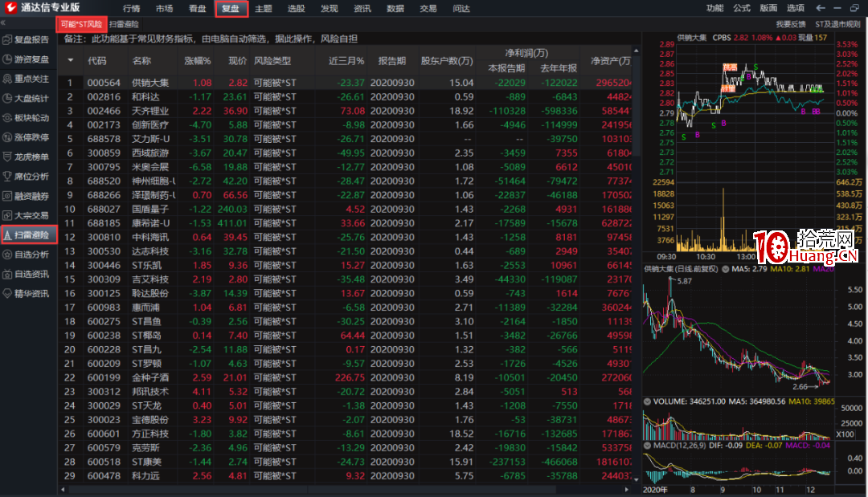The width and height of the screenshot is (868, 497).
Task: Open 重点关注 sidebar icon
Action: (x=7, y=79)
